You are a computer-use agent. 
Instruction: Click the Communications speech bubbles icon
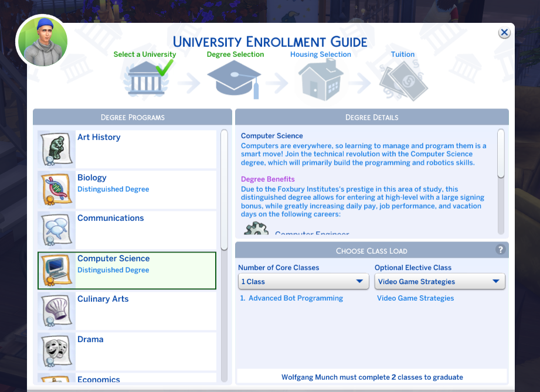pos(56,230)
